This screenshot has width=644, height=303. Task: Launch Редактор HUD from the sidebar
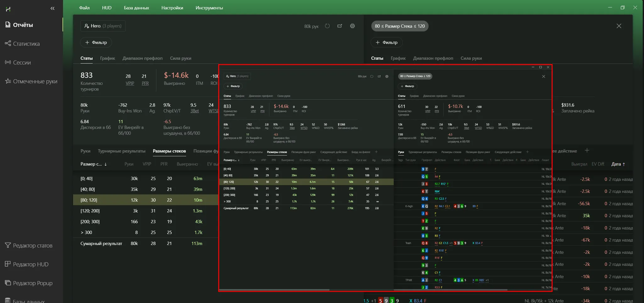click(x=31, y=264)
